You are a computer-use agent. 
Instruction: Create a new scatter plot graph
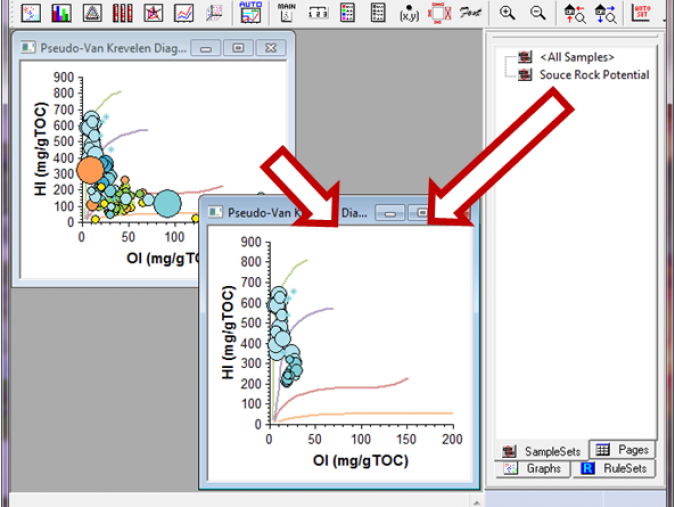click(31, 13)
